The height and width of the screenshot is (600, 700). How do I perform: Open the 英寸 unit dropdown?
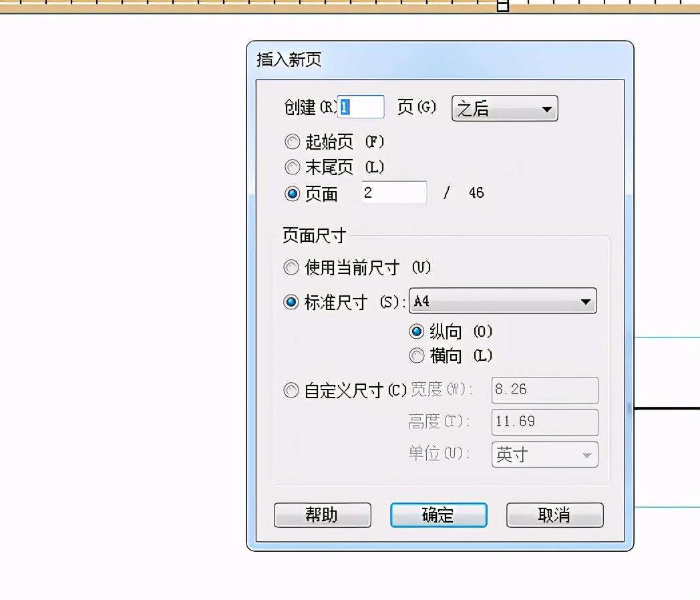(544, 454)
